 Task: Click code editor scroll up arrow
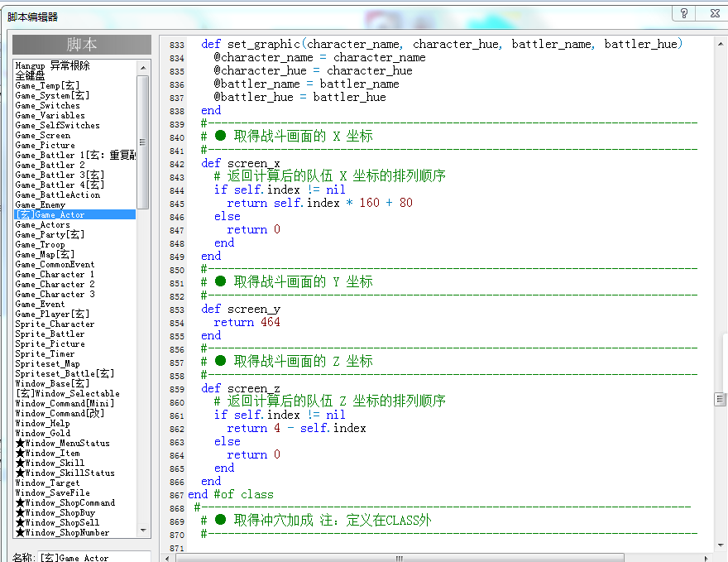[720, 44]
